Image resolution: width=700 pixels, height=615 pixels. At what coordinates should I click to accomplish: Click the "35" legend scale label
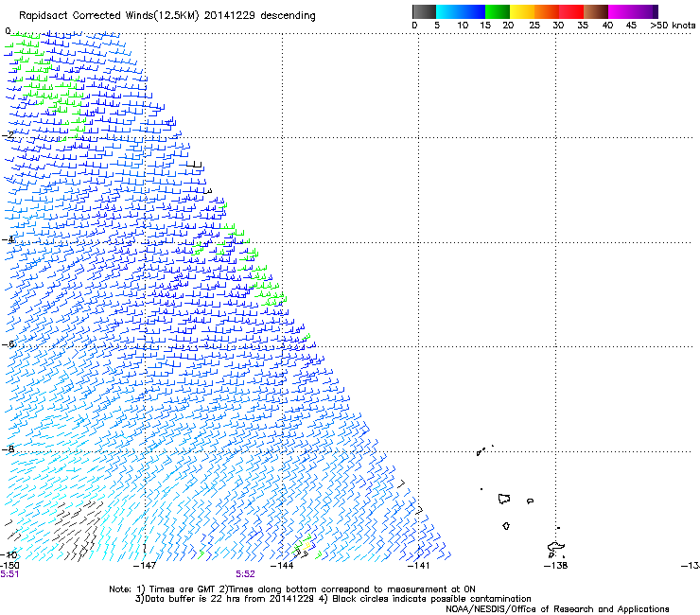[x=583, y=26]
